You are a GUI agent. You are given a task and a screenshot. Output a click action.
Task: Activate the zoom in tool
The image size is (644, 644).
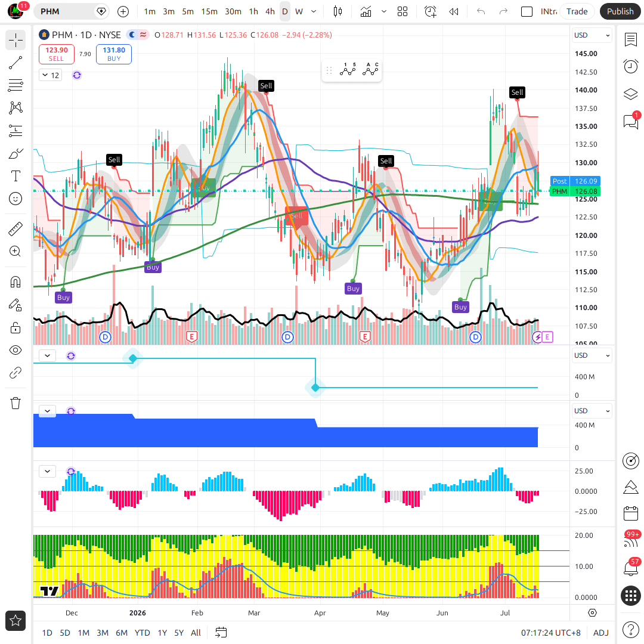pos(16,251)
